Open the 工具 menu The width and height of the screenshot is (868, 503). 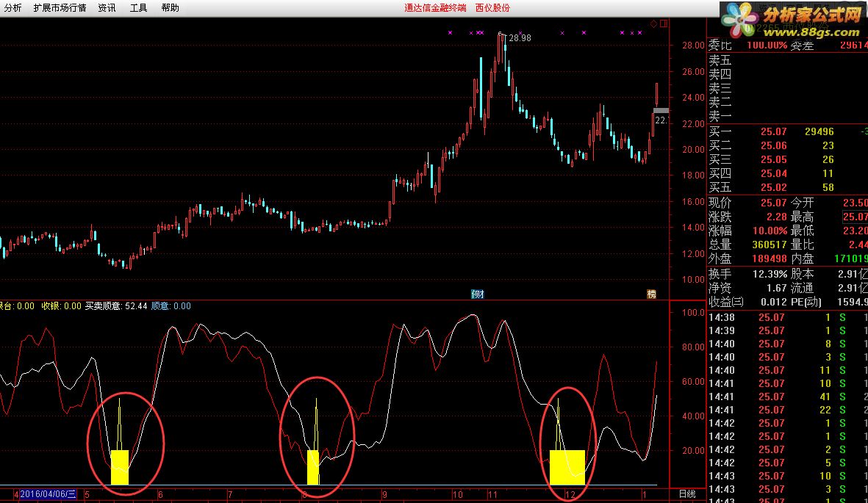coord(138,8)
